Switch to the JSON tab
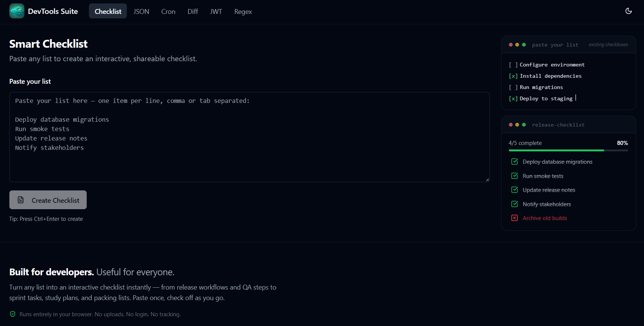This screenshot has height=326, width=644. (141, 11)
